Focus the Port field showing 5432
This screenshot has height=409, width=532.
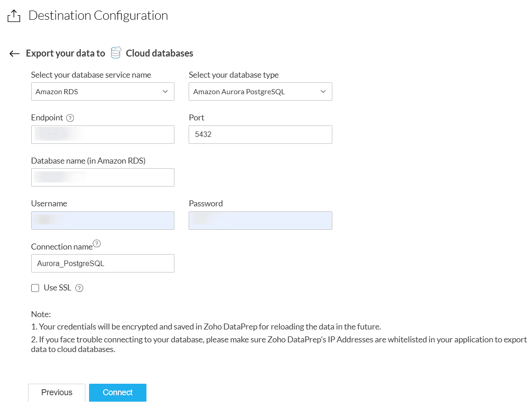pos(260,135)
